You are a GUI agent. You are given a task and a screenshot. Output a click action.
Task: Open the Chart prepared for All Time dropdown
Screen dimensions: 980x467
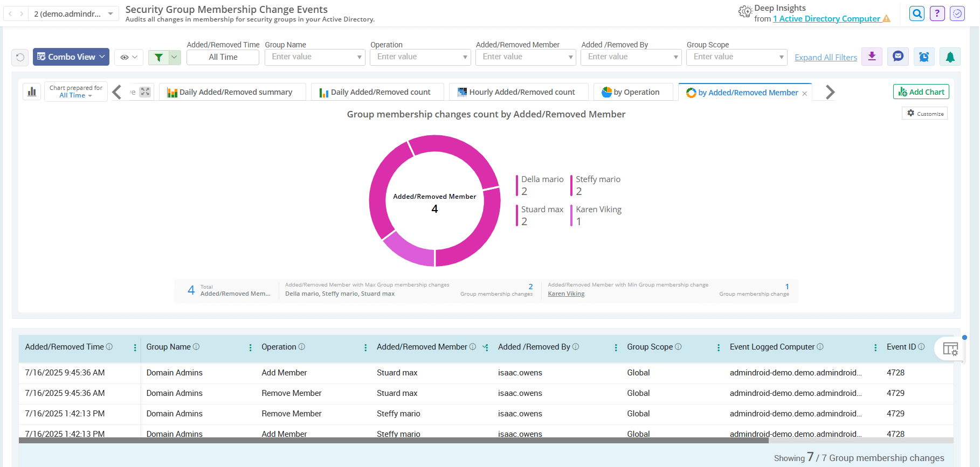pyautogui.click(x=75, y=92)
